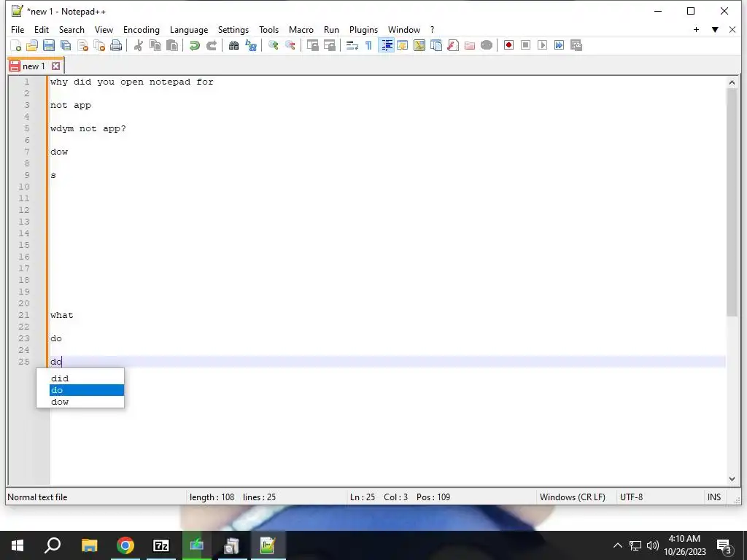The width and height of the screenshot is (747, 560).
Task: Open the Macro menu
Action: (x=301, y=29)
